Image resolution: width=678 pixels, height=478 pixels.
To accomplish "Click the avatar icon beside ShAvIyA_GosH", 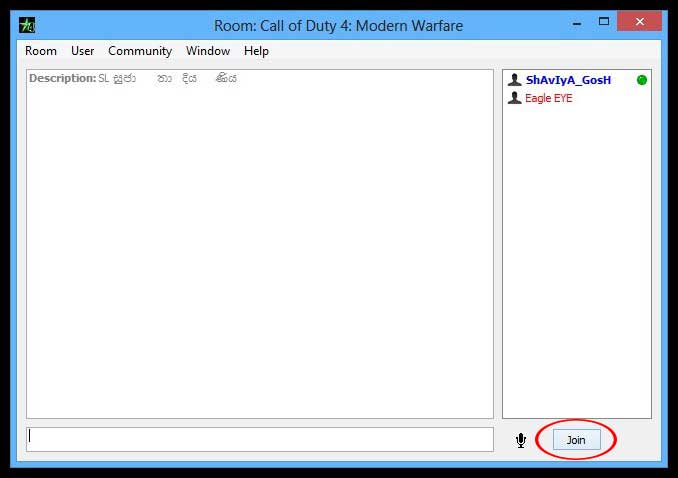I will tap(515, 80).
